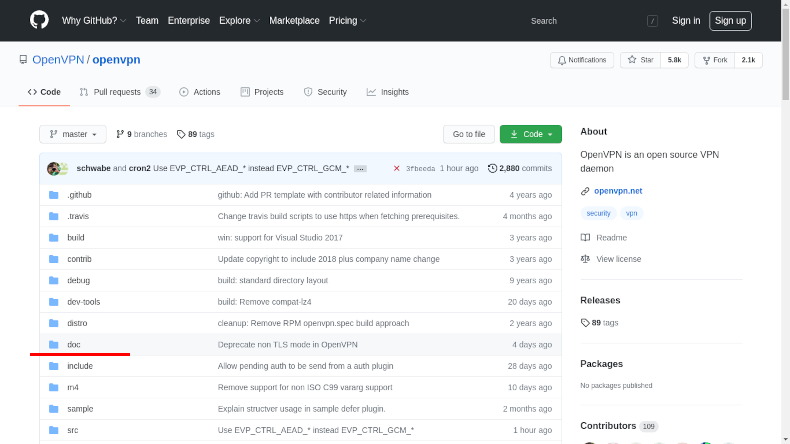790x444 pixels.
Task: Switch to the Insights tab
Action: pyautogui.click(x=388, y=92)
